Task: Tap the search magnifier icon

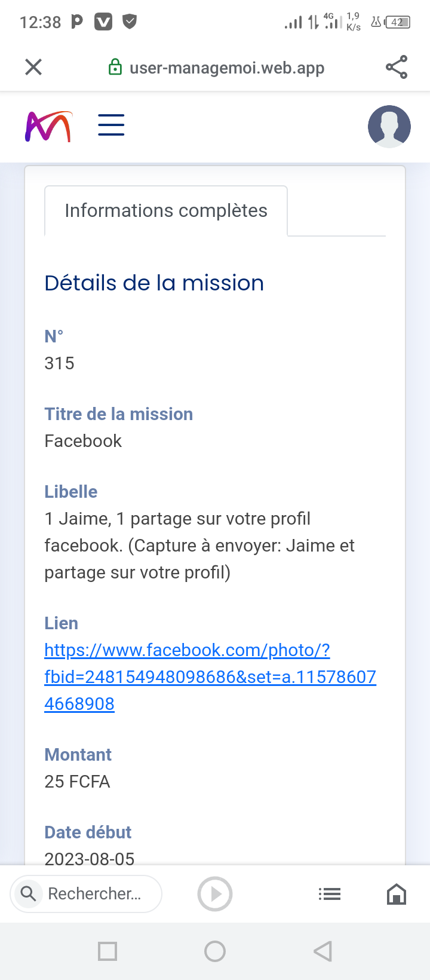Action: point(28,894)
